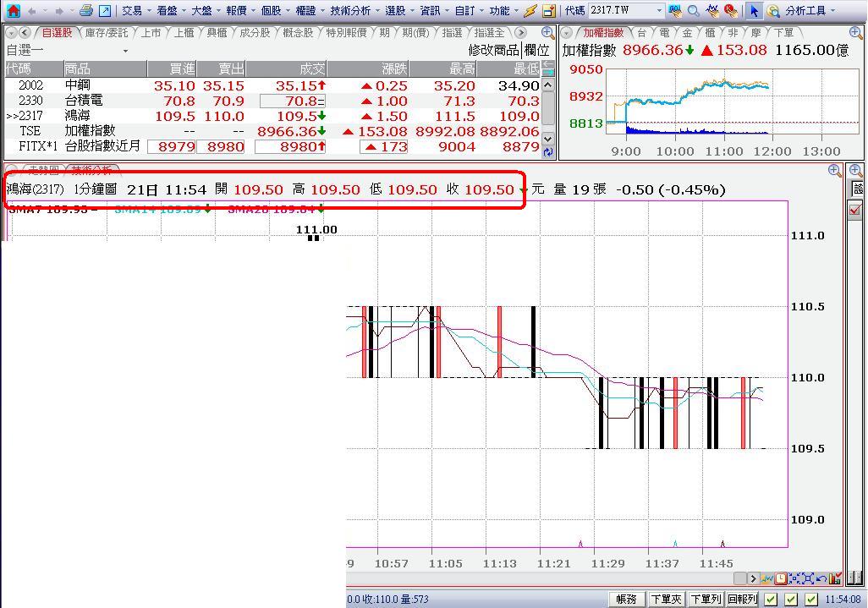Show previous watchlist tabs with left chevron
The height and width of the screenshot is (608, 868).
(25, 33)
